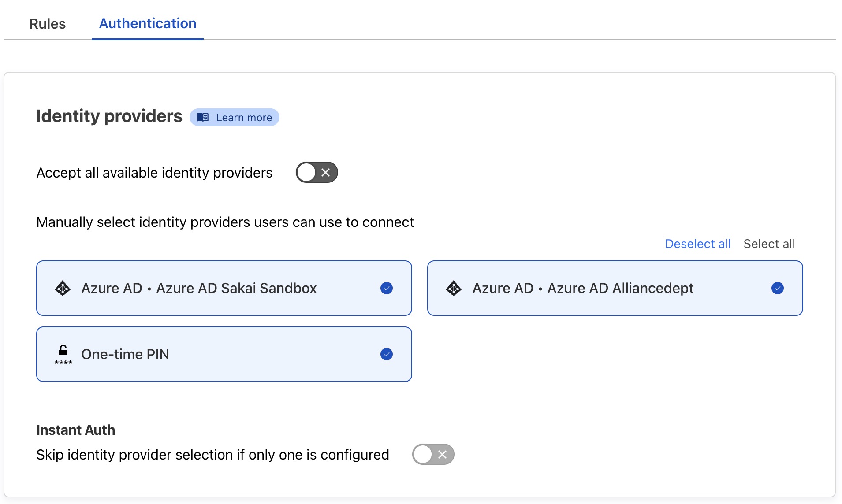This screenshot has width=842, height=504.
Task: Click the Azure AD icon on Alliancedept card
Action: (x=454, y=288)
